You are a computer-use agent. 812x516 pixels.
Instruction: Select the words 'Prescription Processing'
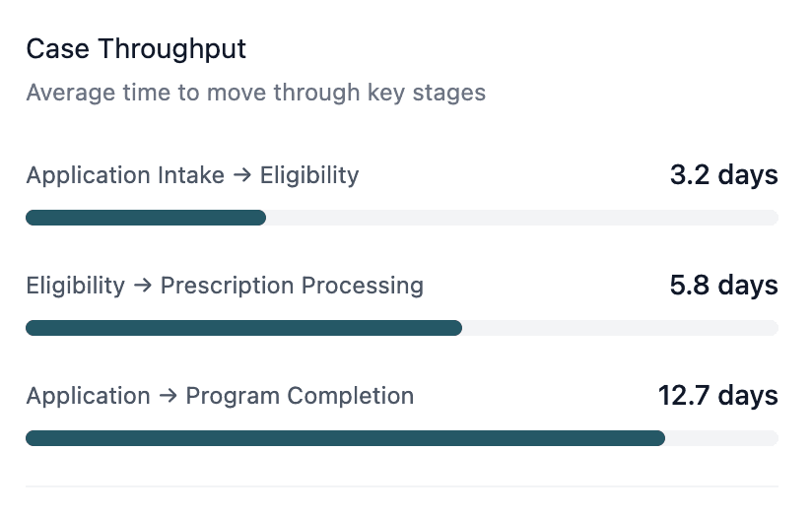point(292,287)
